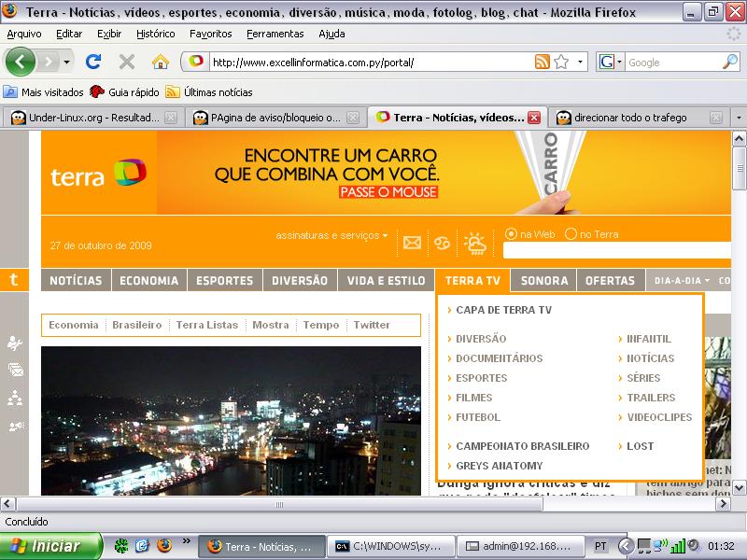Open the ECONOMIA navigation section
This screenshot has width=747, height=560.
point(149,281)
